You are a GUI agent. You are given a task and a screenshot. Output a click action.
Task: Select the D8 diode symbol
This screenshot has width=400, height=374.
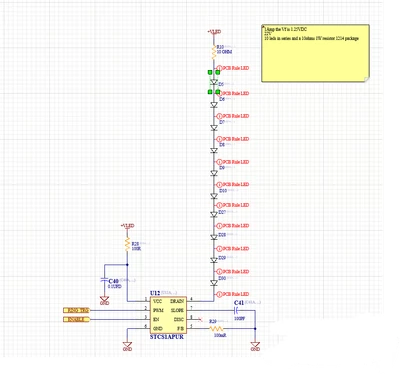[x=214, y=150]
